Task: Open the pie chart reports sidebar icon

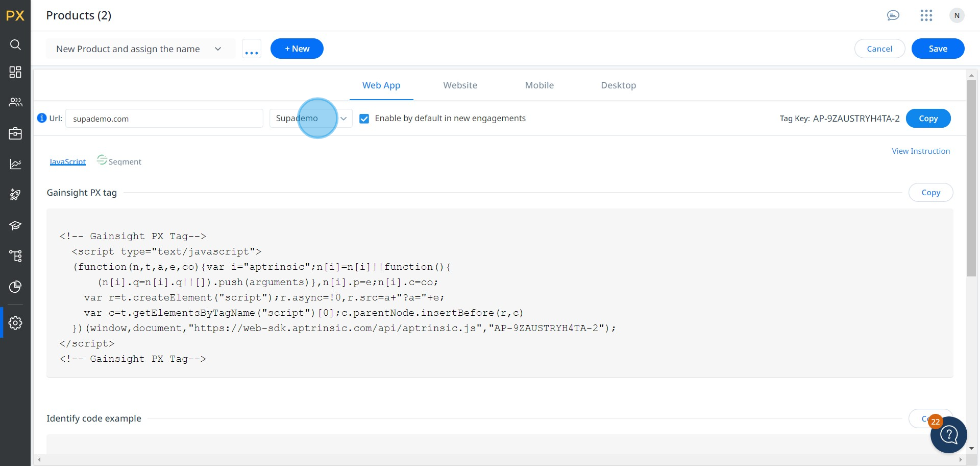Action: [15, 287]
